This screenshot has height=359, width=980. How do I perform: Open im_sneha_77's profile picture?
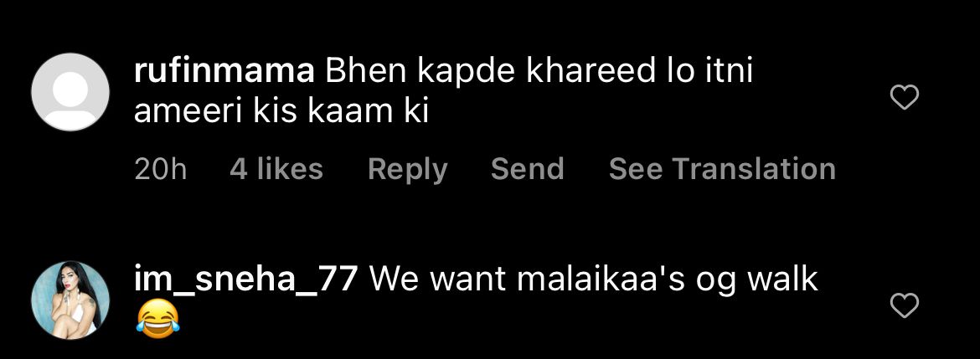click(70, 300)
